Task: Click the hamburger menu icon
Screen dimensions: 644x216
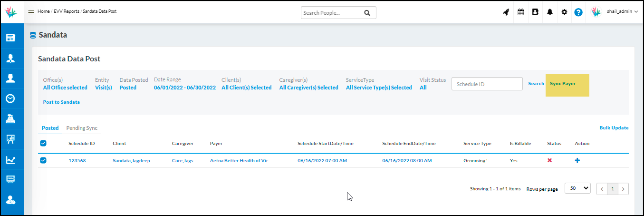Action: coord(31,12)
